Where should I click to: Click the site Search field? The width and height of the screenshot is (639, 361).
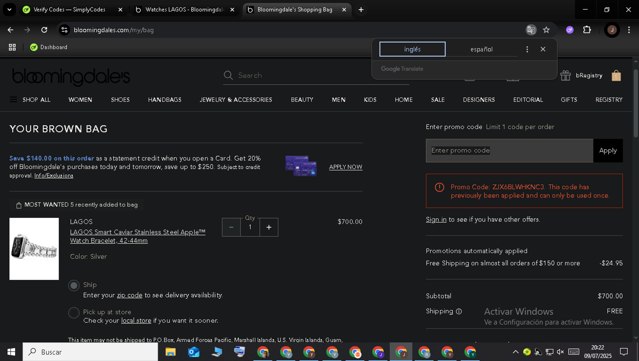[316, 75]
